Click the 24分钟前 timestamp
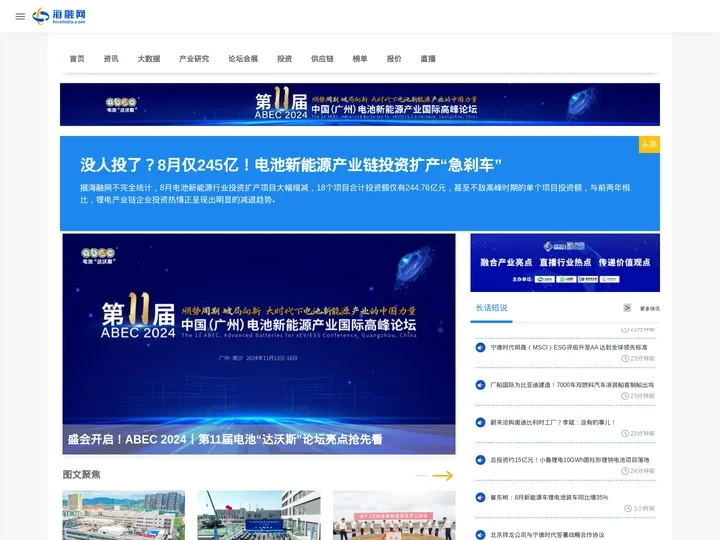This screenshot has width=720, height=540. (642, 471)
